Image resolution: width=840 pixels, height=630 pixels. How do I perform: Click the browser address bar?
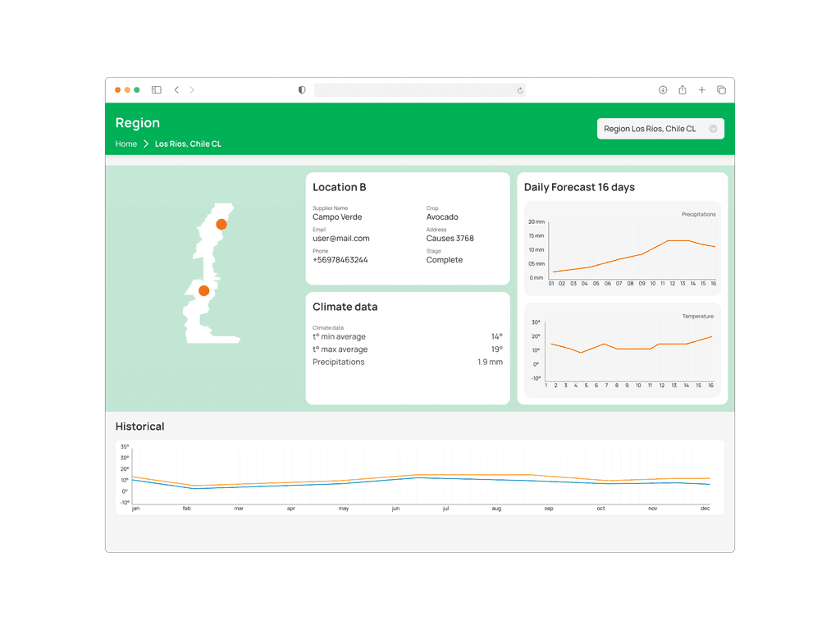click(419, 90)
